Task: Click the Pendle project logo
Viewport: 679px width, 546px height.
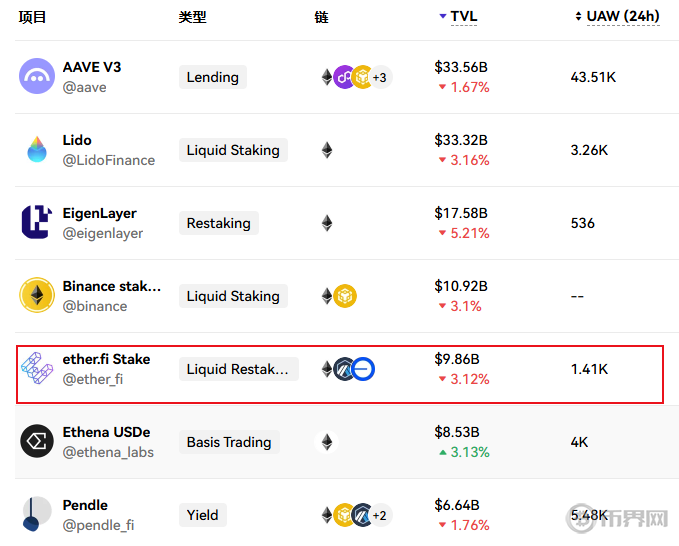Action: tap(37, 514)
